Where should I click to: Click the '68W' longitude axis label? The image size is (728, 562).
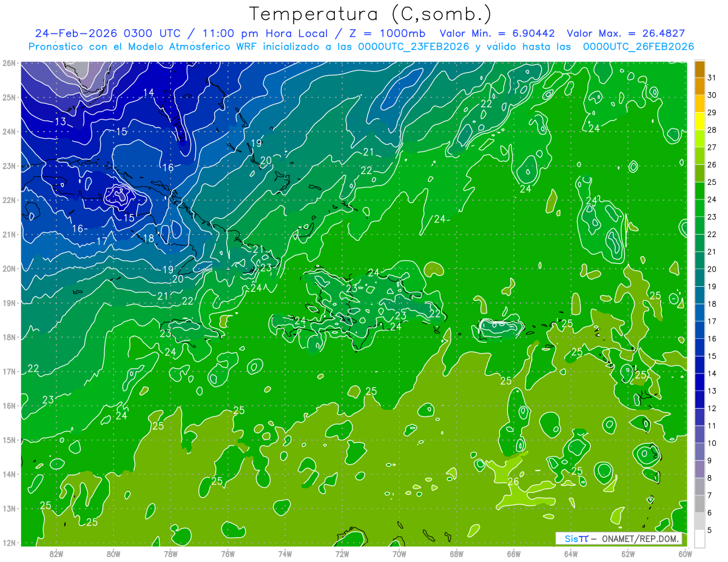click(x=456, y=554)
